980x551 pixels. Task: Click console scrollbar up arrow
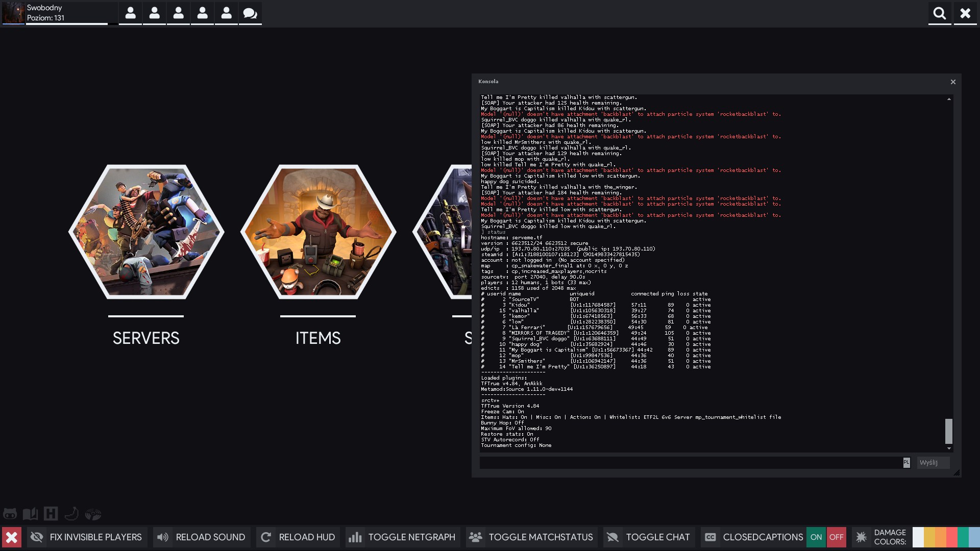click(x=949, y=99)
